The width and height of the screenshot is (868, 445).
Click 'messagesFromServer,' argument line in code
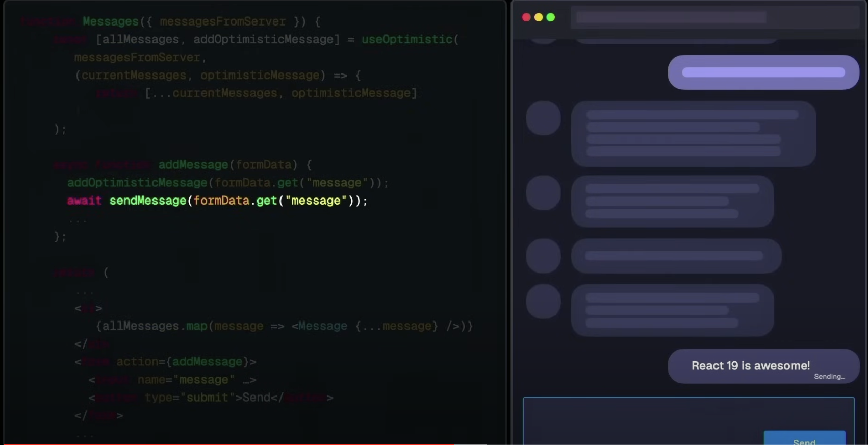coord(140,57)
